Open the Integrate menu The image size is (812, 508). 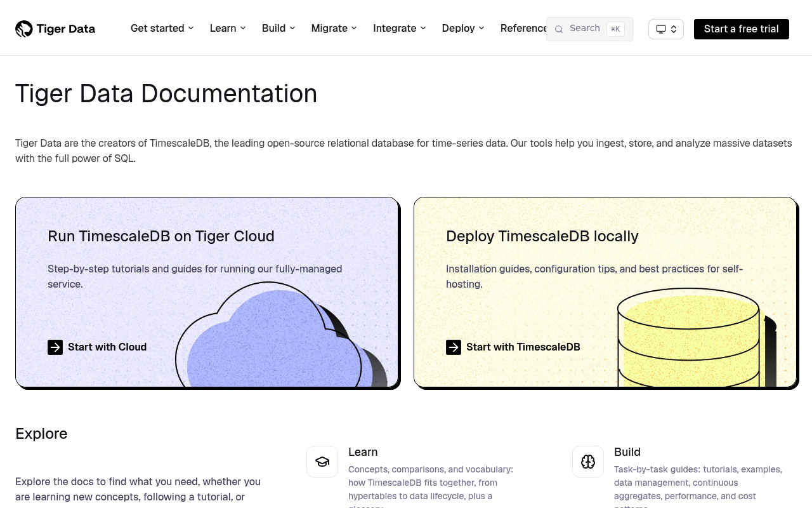[x=400, y=29]
